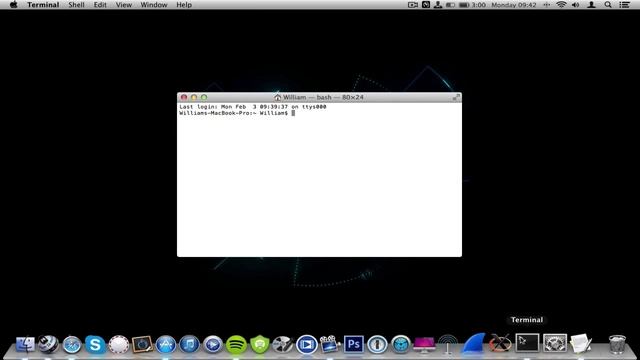Launch the App Store from the Dock
The width and height of the screenshot is (640, 360).
point(166,344)
